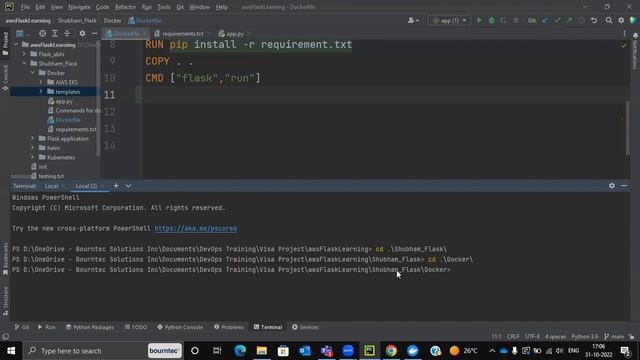The image size is (640, 360).
Task: Open project panel options gear
Action: 82,33
